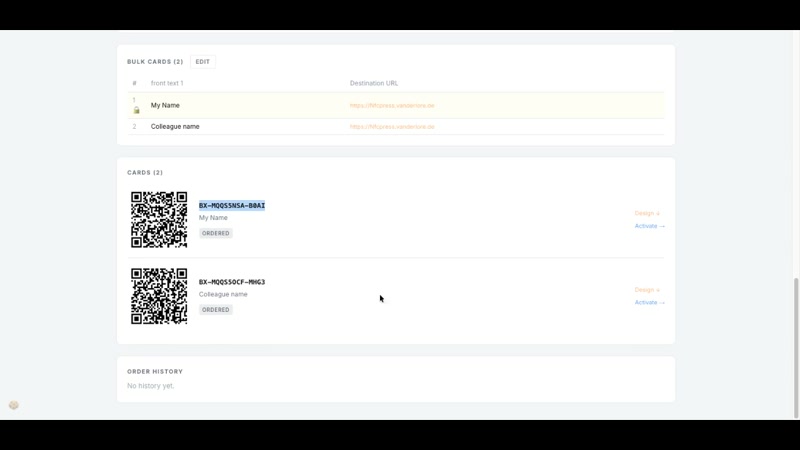Click Activate for the My Name card

pyautogui.click(x=649, y=226)
